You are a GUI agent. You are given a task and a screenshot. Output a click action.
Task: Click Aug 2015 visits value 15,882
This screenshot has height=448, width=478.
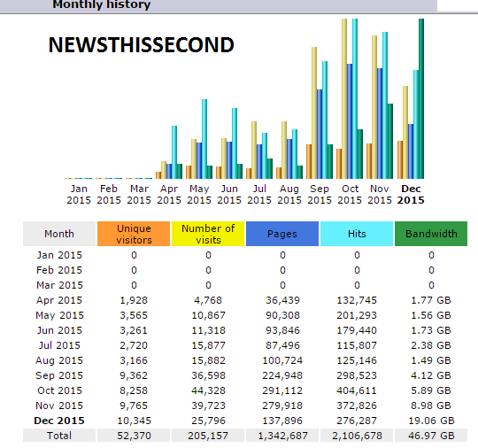tap(209, 360)
